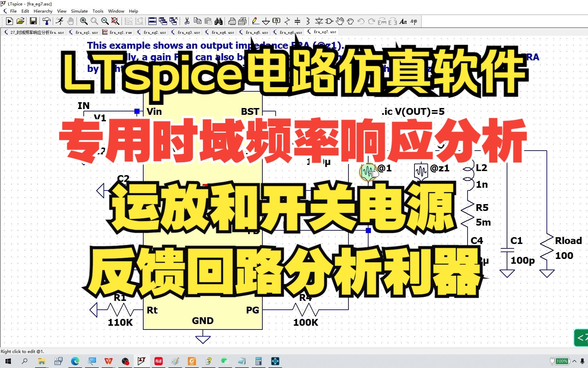Place a Resistor component tool
Viewport: 588px width, 368px height.
click(x=287, y=21)
